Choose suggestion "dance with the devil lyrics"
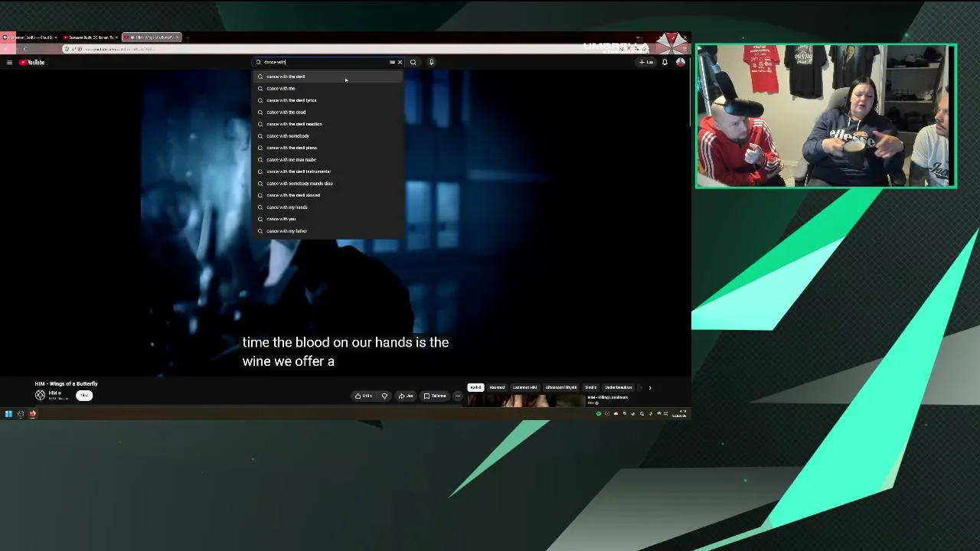The image size is (980, 551). point(329,100)
